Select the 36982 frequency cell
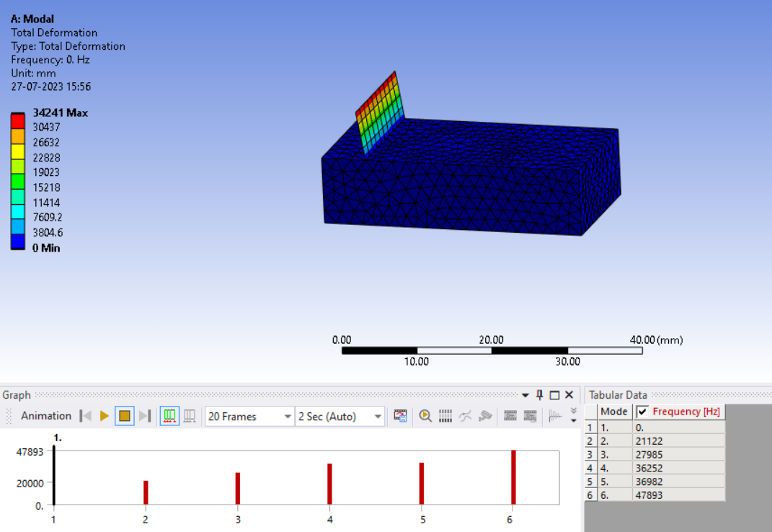 pyautogui.click(x=678, y=482)
